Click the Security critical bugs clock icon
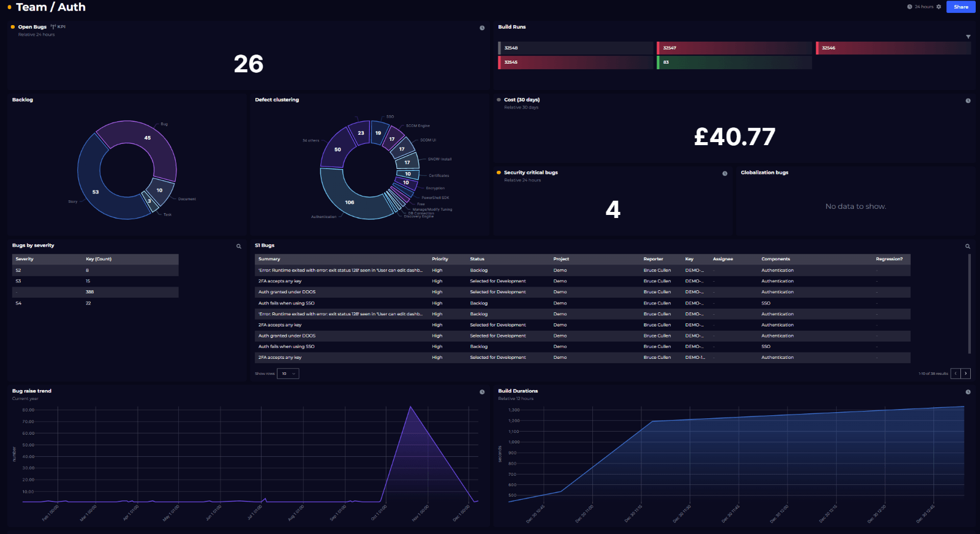 pyautogui.click(x=725, y=174)
